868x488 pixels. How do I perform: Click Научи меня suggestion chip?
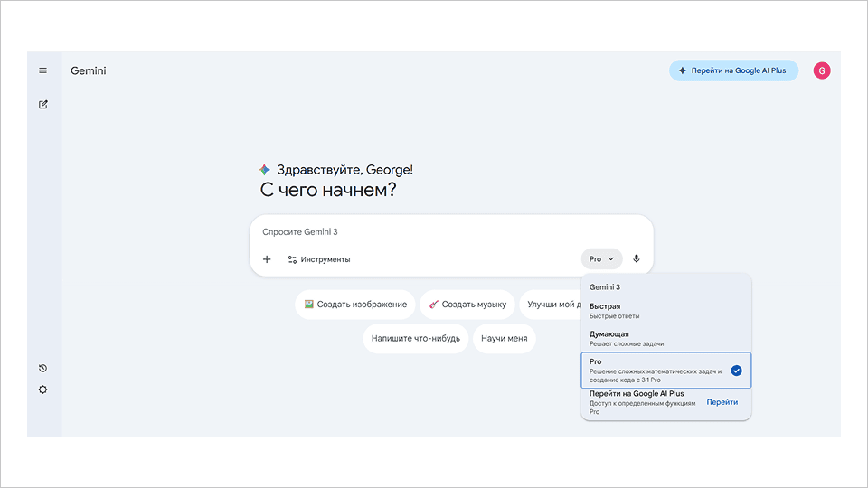coord(505,339)
